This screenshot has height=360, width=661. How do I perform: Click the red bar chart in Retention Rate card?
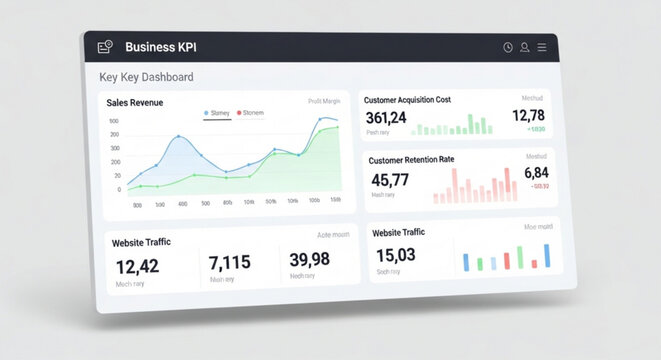475,185
